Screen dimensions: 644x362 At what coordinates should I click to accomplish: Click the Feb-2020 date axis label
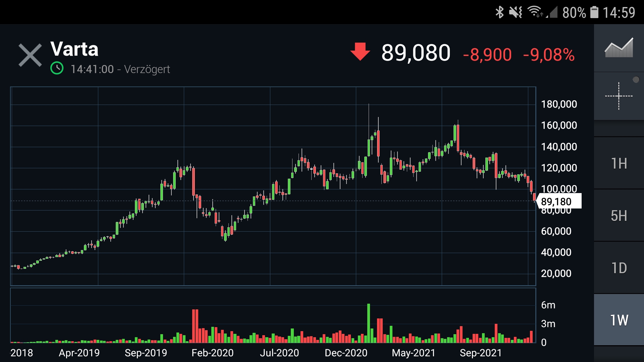(x=212, y=353)
